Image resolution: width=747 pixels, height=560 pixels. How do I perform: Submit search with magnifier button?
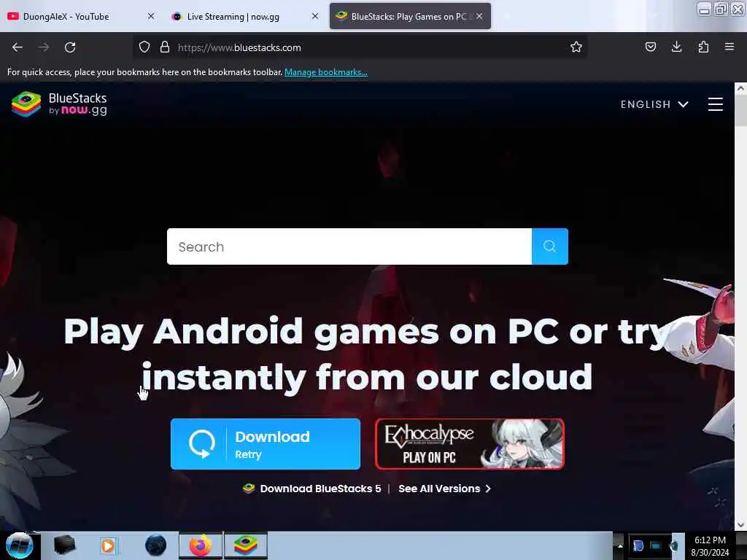[550, 246]
